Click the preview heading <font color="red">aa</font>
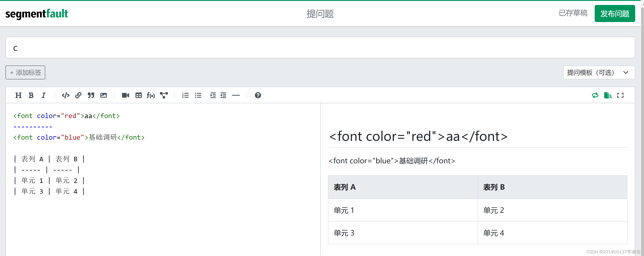This screenshot has height=256, width=644. point(418,137)
